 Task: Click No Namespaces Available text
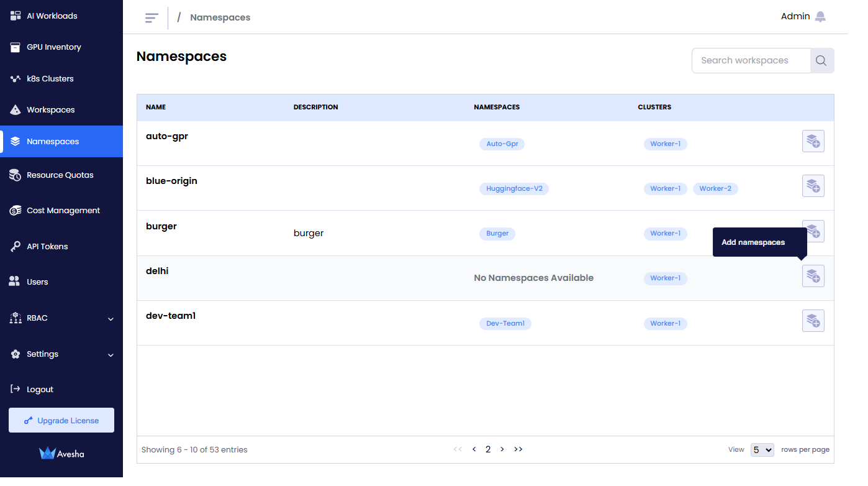pyautogui.click(x=534, y=278)
